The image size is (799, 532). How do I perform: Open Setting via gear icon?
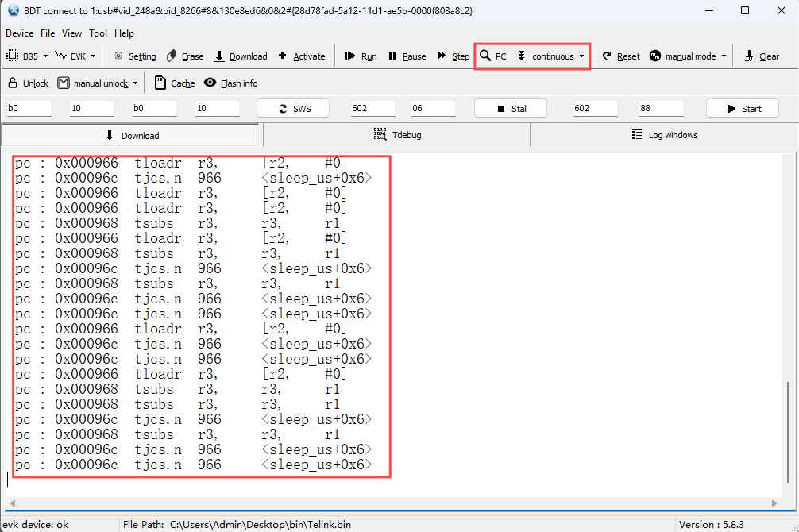[x=118, y=56]
